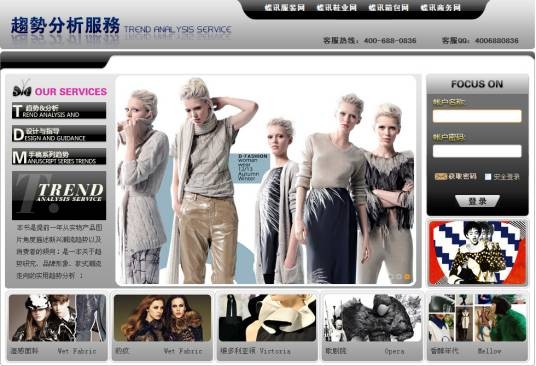Click the butterfly logo beside OUR SERVICES
The image size is (536, 366).
pos(22,89)
